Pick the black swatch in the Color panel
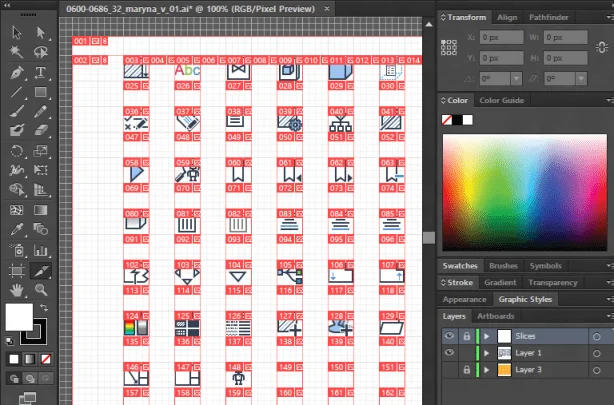614x405 pixels. click(x=457, y=119)
